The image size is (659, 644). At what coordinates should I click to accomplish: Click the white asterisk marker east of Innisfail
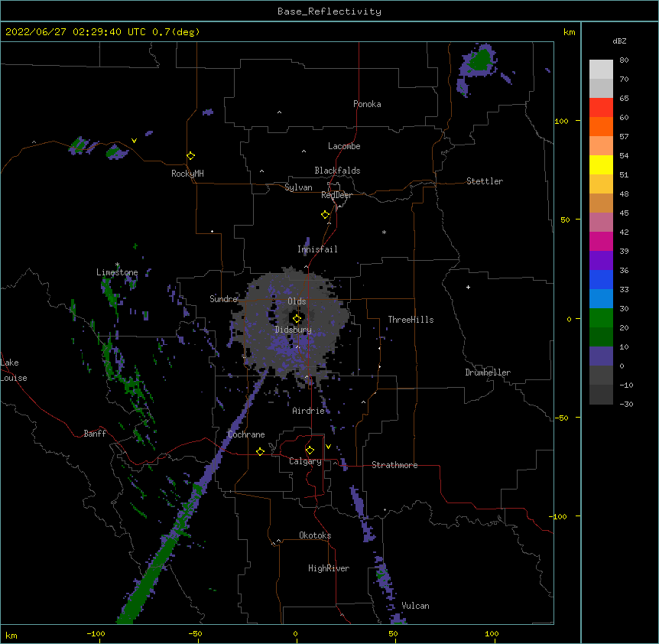pos(384,232)
